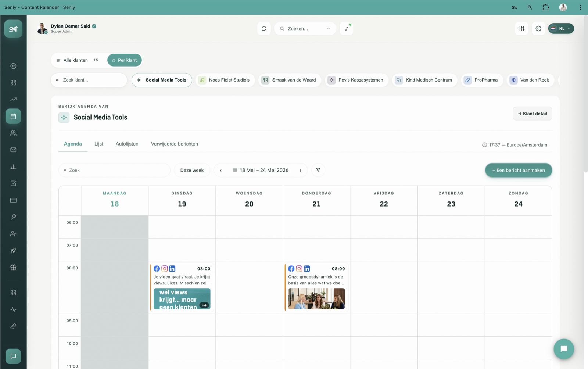
Task: Open Tuesday's post 'Je video gaat viraal'
Action: pos(182,287)
